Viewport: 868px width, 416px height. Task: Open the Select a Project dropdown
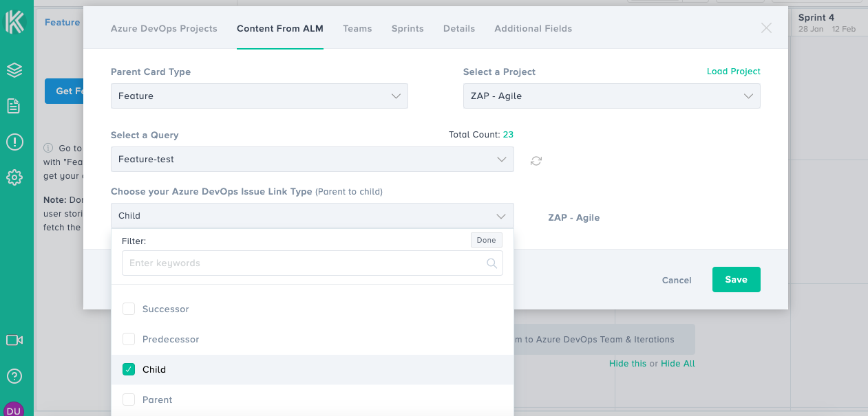(x=611, y=96)
